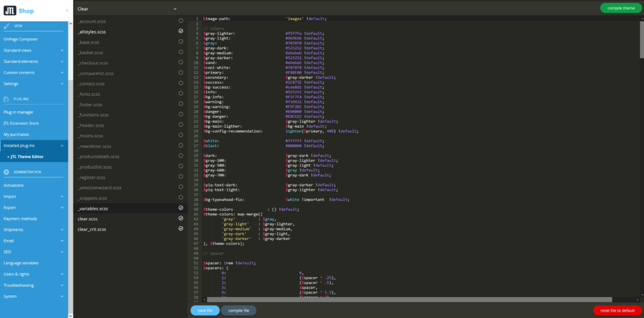Screen dimensions: 644x318
Task: Click checkmark icon next to clear.scss
Action: tap(181, 218)
